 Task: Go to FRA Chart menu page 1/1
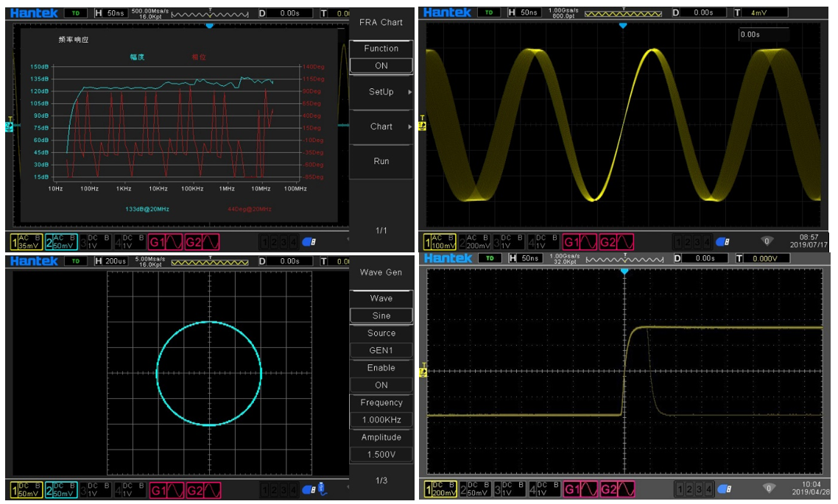click(381, 230)
